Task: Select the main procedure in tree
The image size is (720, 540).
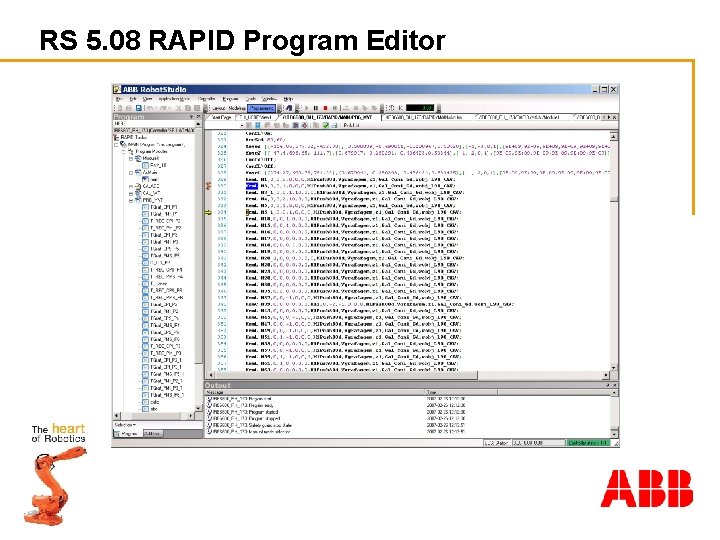Action: coord(154,180)
